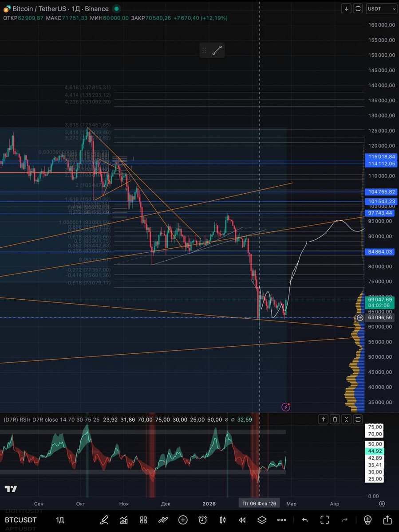Tap the 104 755,82 price label
The width and height of the screenshot is (399, 532).
click(381, 192)
